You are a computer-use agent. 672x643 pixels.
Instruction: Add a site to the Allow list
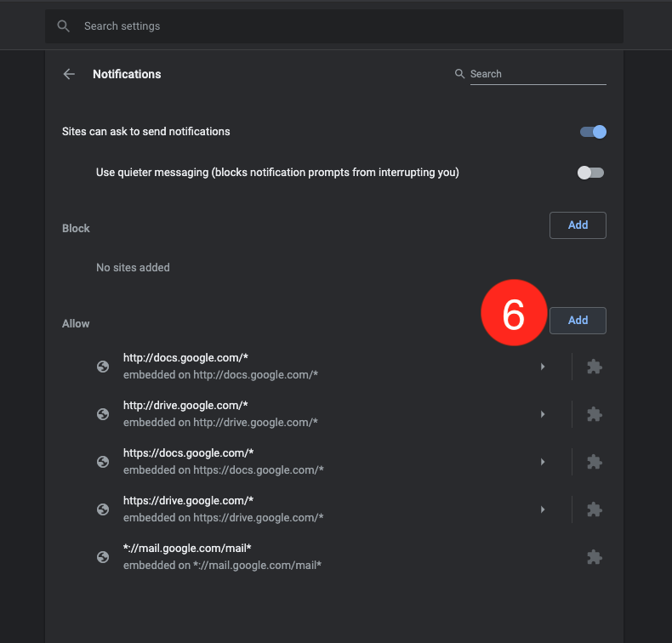[578, 321]
